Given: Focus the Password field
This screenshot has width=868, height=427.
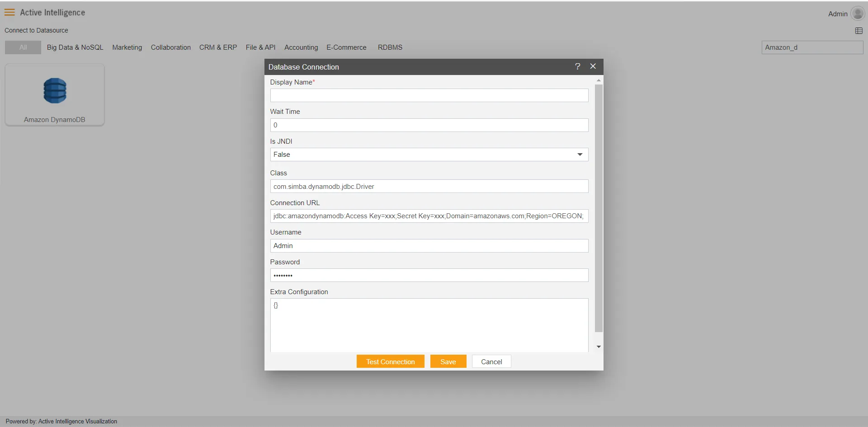Looking at the screenshot, I should [x=429, y=275].
